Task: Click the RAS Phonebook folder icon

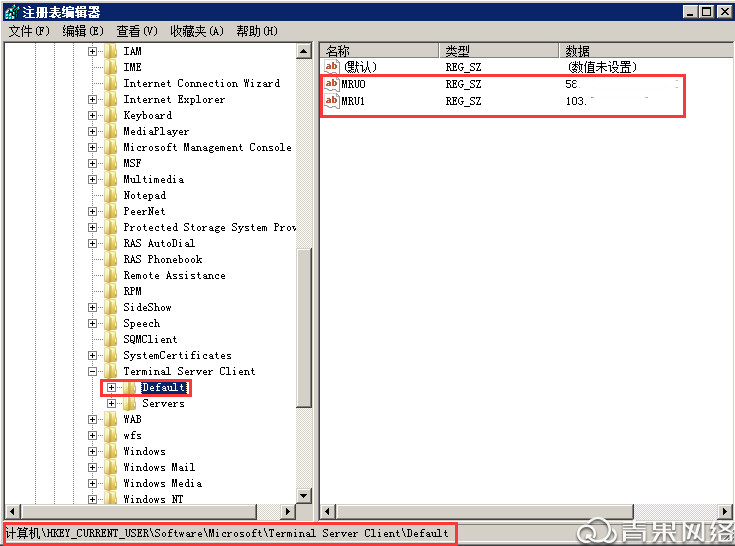Action: pyautogui.click(x=111, y=259)
